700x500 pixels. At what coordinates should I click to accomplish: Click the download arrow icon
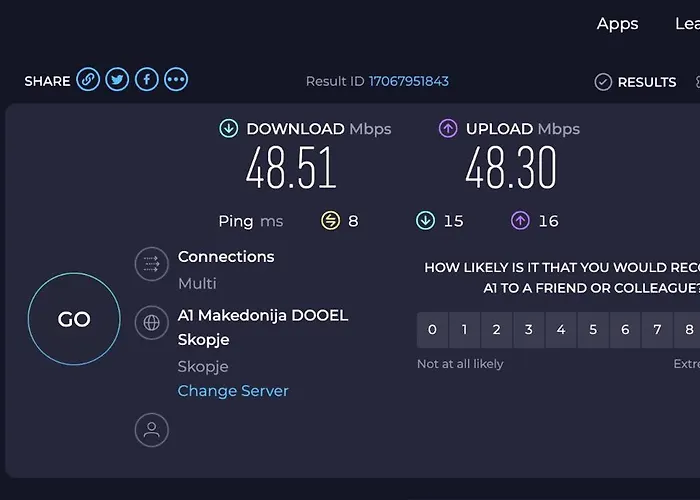click(x=229, y=128)
